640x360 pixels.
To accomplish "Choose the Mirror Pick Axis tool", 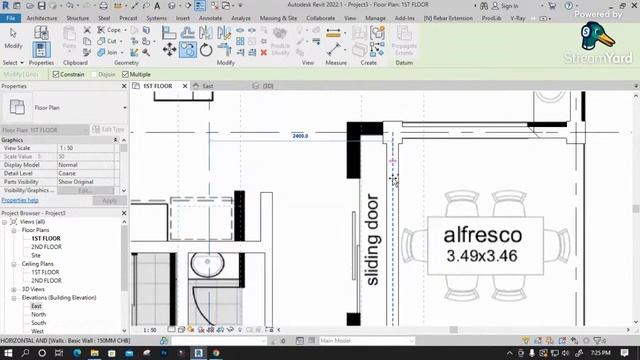I will tap(206, 32).
